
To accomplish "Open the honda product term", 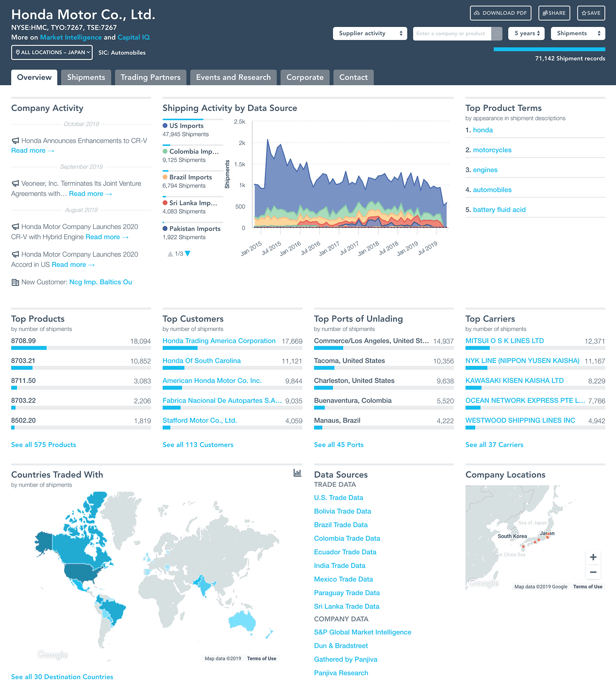I will pos(483,130).
